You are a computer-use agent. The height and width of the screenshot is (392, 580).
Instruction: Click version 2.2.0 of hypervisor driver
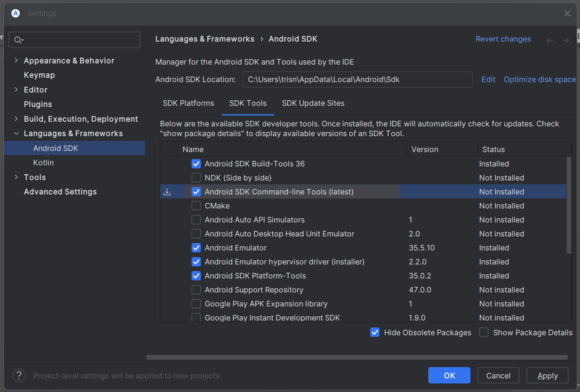(x=418, y=262)
